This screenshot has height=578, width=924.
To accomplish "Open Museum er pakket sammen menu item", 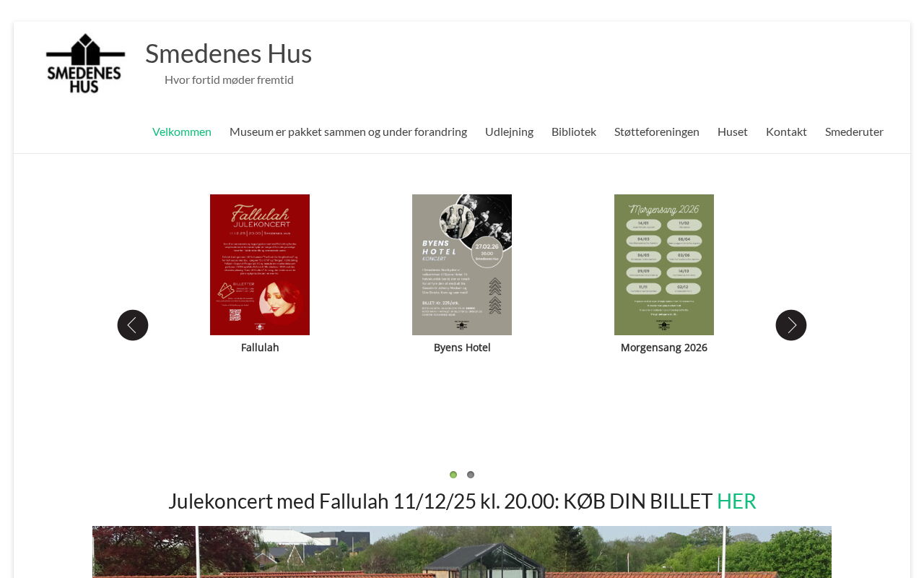I will click(348, 131).
